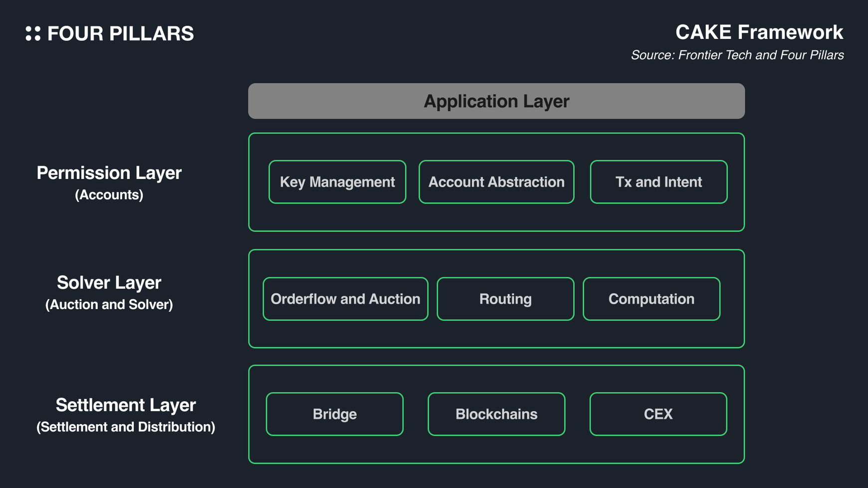
Task: Select the (Settlement and Distribution) subtitle
Action: (125, 427)
